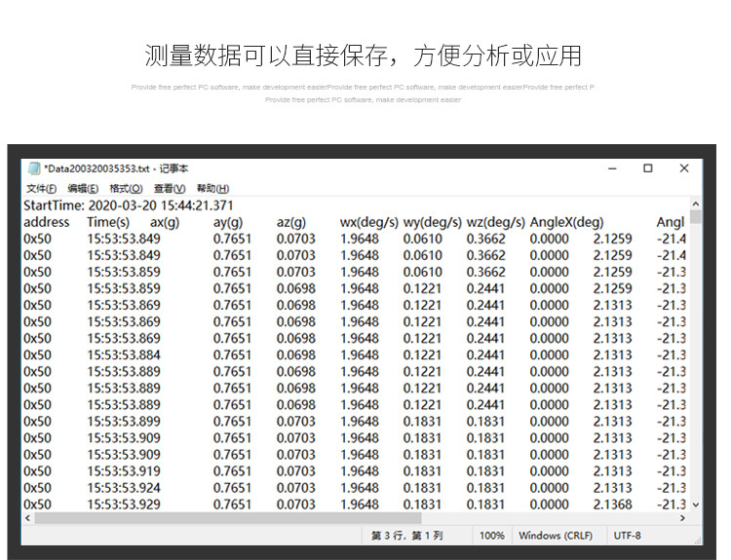Minimize the Notepad window
The image size is (731, 560).
pyautogui.click(x=612, y=168)
